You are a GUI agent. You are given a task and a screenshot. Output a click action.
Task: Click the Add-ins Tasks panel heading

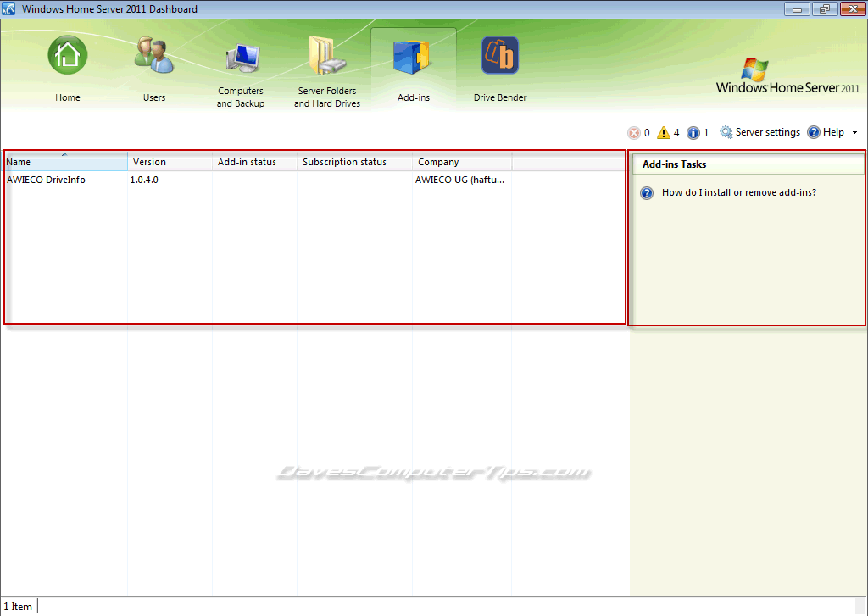(x=674, y=164)
